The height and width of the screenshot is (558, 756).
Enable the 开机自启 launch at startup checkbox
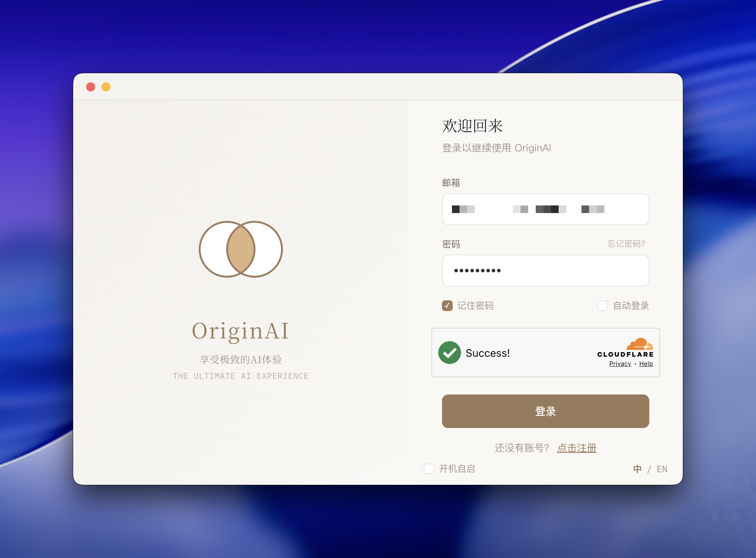tap(429, 469)
